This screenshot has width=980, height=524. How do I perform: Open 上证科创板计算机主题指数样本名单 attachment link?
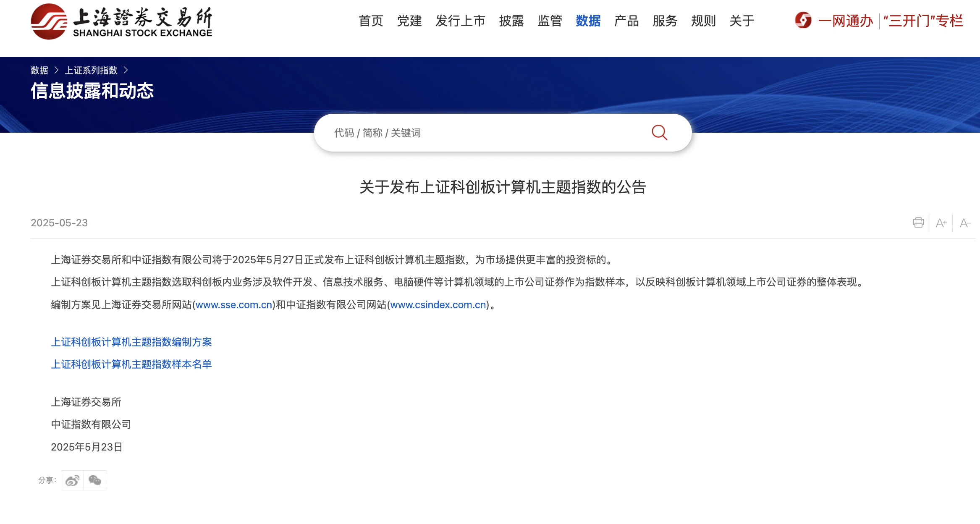[131, 364]
